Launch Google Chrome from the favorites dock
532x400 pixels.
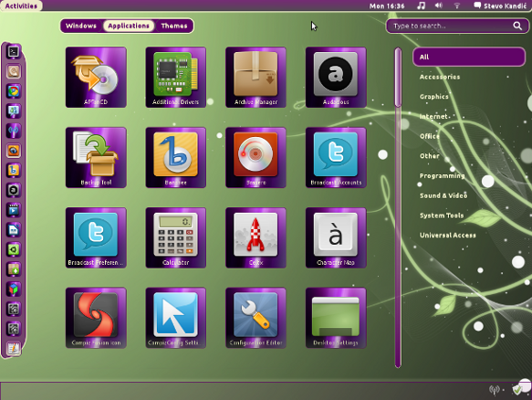click(14, 91)
